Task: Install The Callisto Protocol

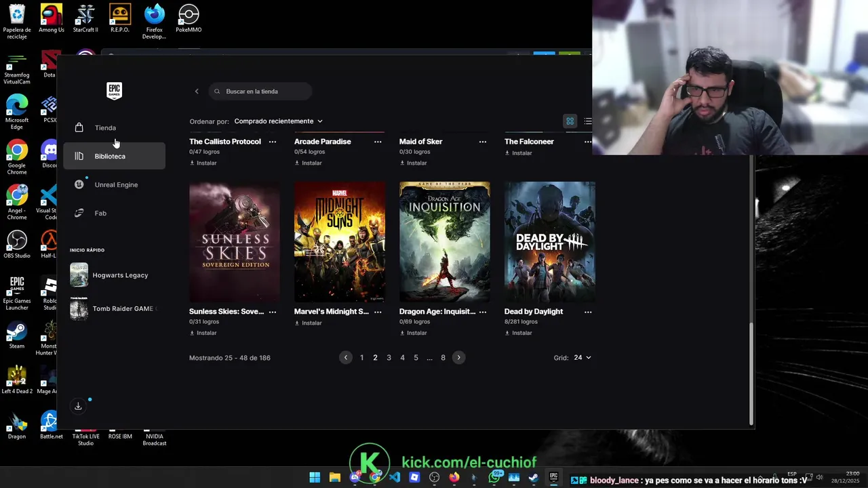Action: click(203, 163)
